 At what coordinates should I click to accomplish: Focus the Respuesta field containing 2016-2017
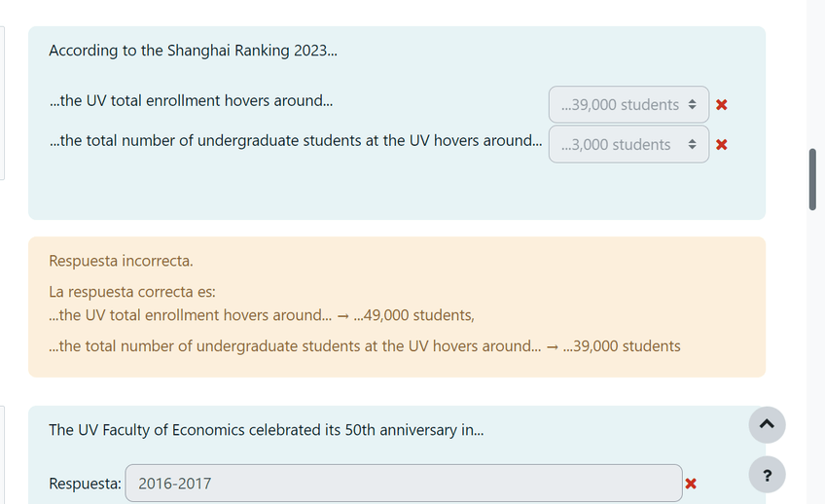pyautogui.click(x=403, y=484)
